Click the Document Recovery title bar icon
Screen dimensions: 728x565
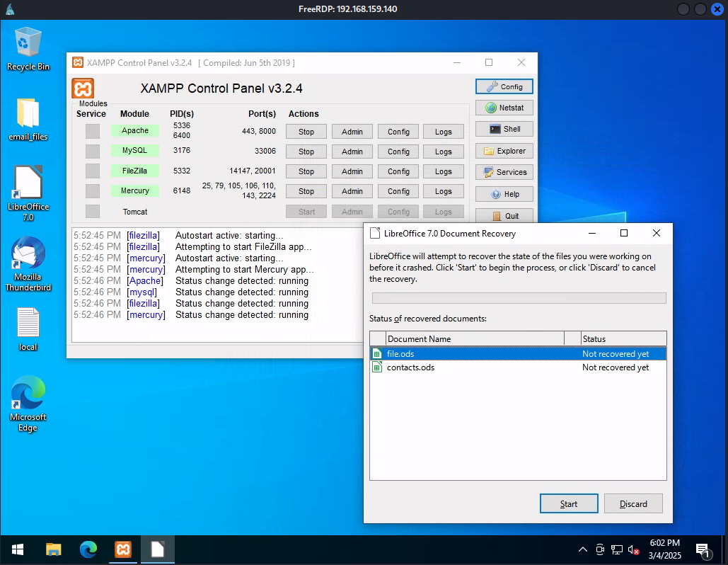[375, 233]
